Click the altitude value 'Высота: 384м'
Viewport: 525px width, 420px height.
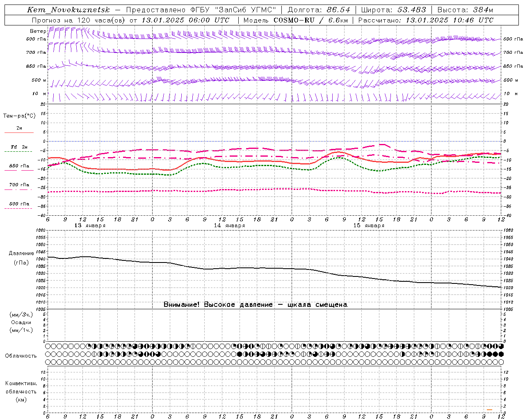coord(465,10)
